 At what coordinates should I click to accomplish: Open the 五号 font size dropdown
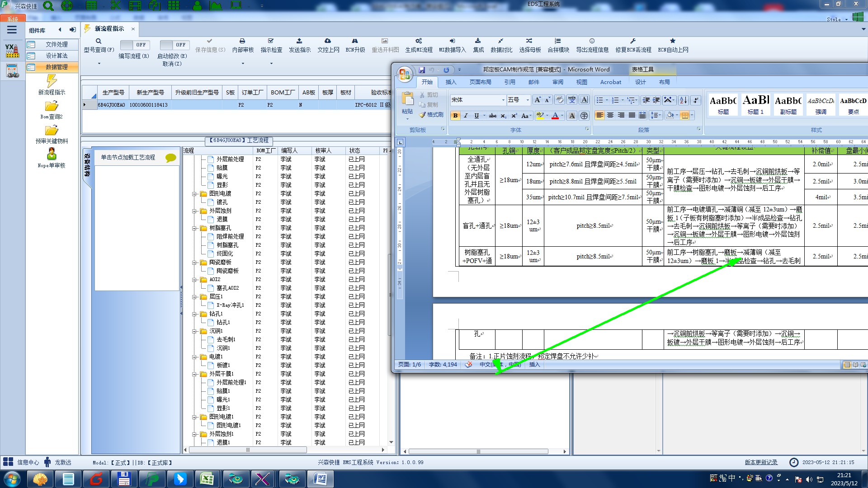[x=528, y=100]
